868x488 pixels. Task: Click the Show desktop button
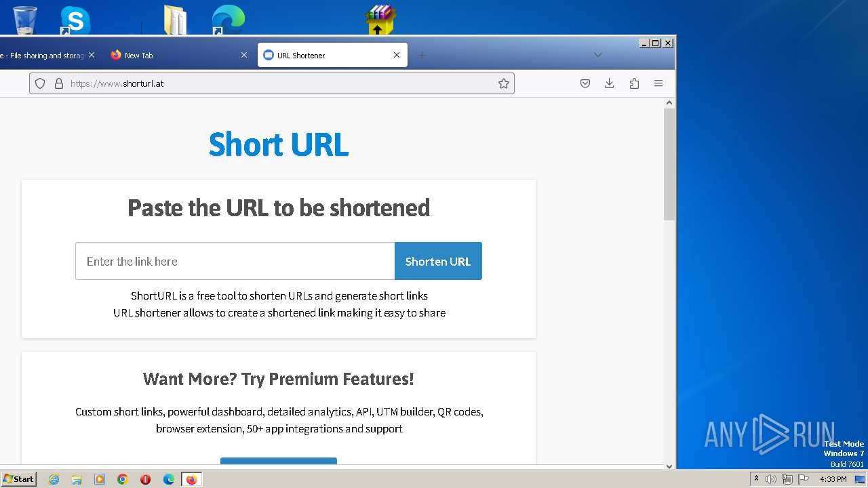[861, 479]
